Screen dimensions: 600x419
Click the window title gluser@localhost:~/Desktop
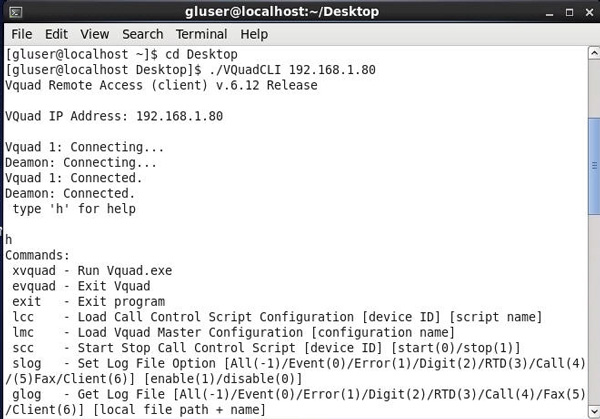coord(282,12)
